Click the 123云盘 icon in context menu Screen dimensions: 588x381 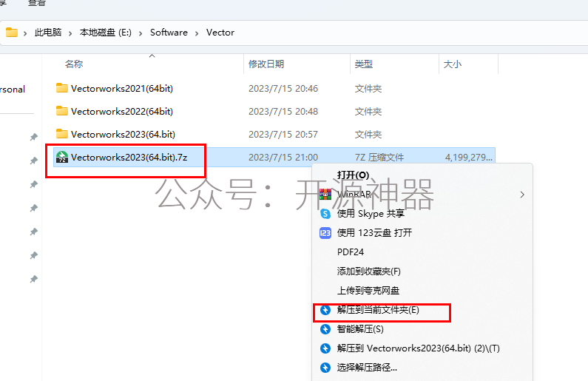coord(325,233)
